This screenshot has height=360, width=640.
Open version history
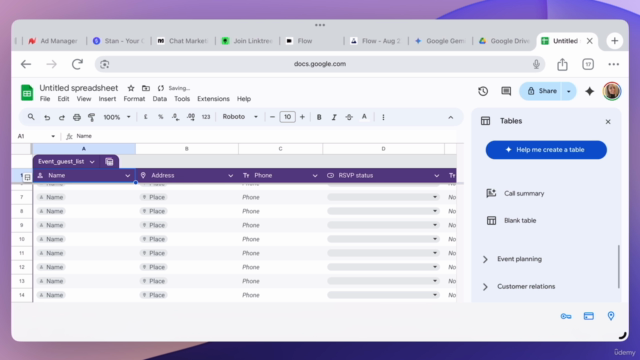[483, 91]
